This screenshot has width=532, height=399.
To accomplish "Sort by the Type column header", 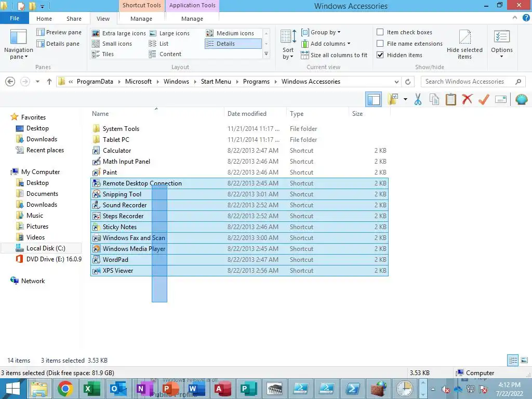I will pyautogui.click(x=317, y=114).
